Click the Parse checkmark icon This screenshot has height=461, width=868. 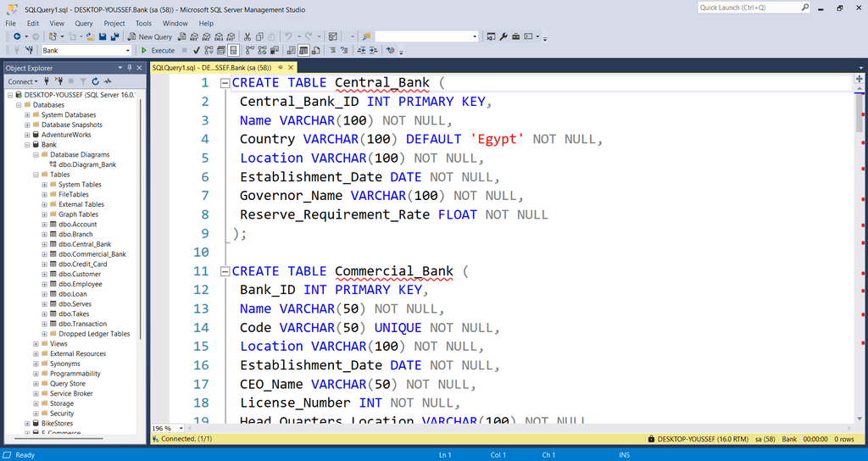click(x=197, y=51)
